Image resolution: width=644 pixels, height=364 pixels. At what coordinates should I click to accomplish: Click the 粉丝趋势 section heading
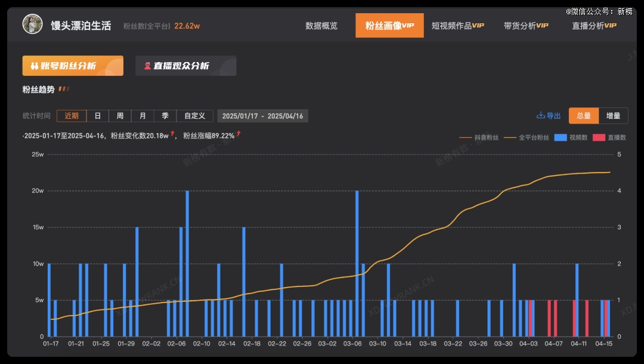click(x=38, y=90)
